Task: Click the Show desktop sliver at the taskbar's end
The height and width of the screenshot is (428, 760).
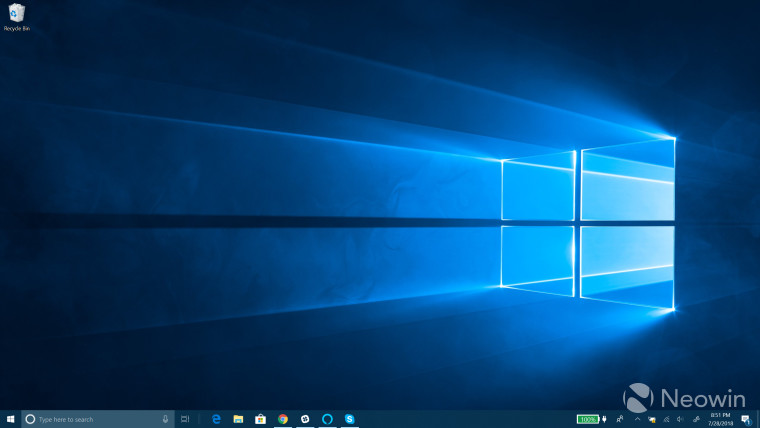Action: [758, 419]
